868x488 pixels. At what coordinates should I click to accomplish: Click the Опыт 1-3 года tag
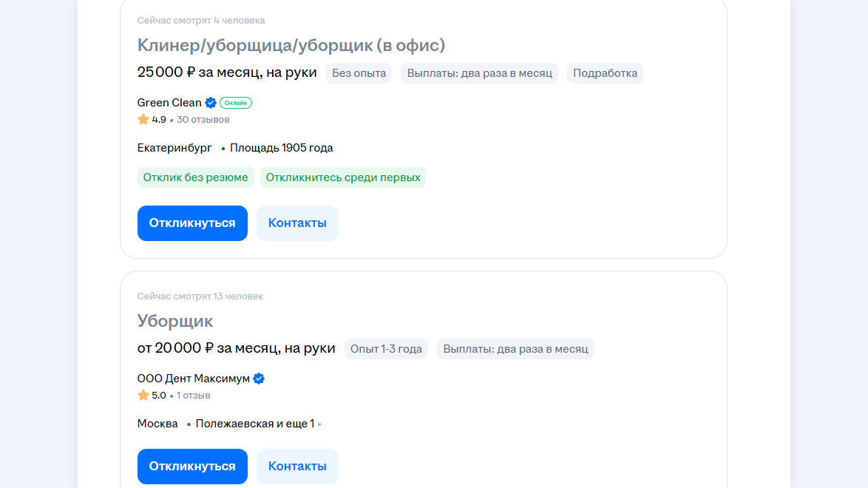[x=386, y=349]
